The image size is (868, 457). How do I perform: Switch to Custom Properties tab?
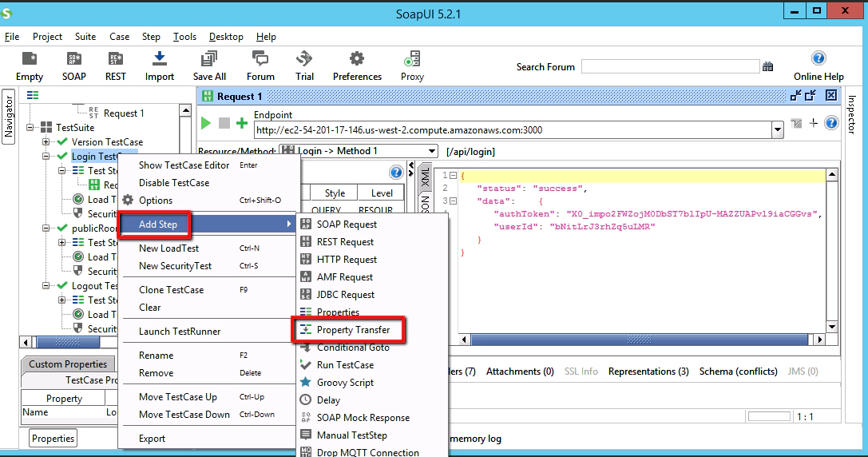click(68, 364)
